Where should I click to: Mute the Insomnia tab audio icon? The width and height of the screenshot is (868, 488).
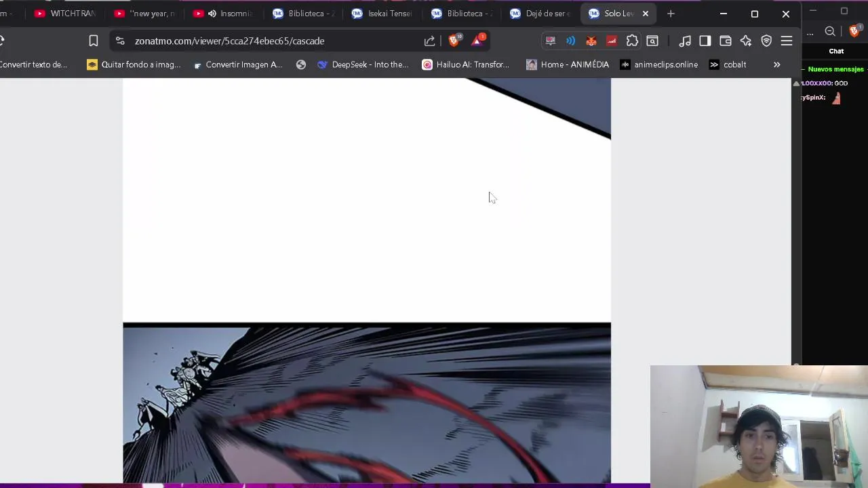[212, 14]
